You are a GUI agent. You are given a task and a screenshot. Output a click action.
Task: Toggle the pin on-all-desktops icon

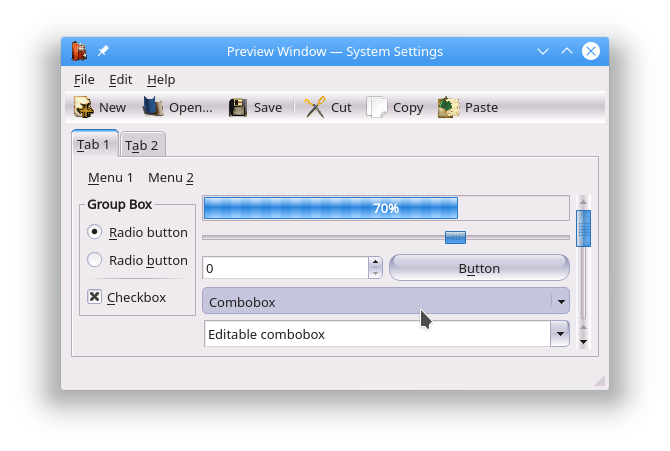[103, 51]
